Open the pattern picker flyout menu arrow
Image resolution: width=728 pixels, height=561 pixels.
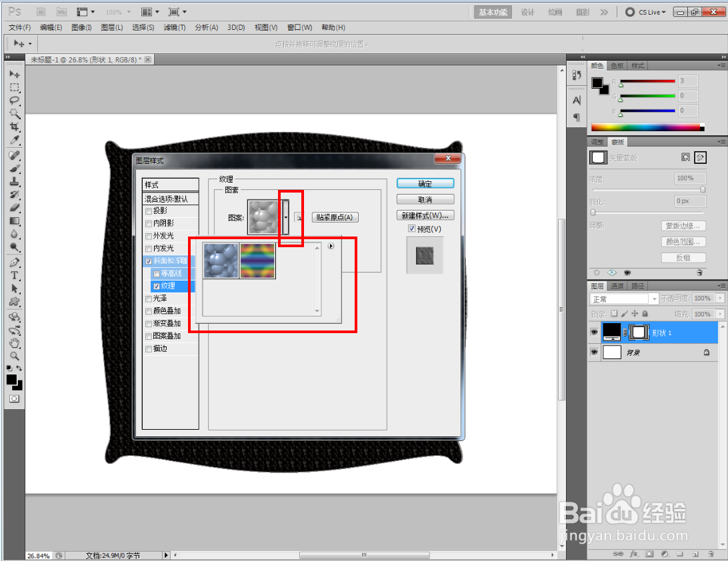[331, 246]
